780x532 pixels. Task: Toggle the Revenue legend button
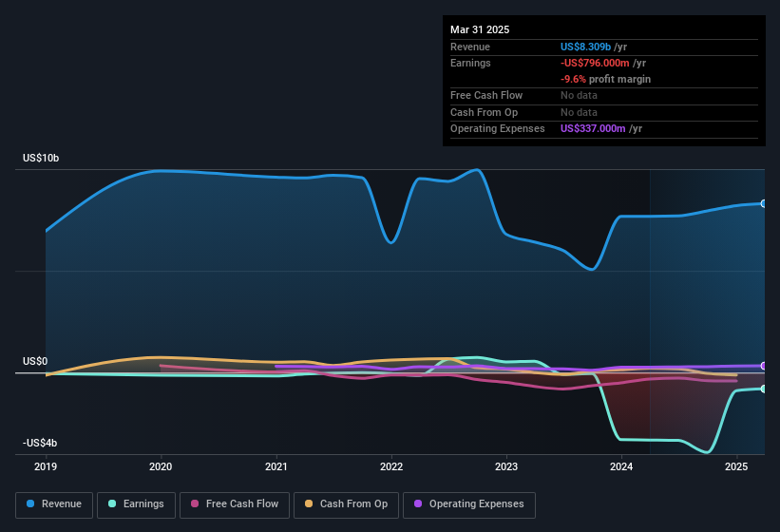pyautogui.click(x=54, y=504)
